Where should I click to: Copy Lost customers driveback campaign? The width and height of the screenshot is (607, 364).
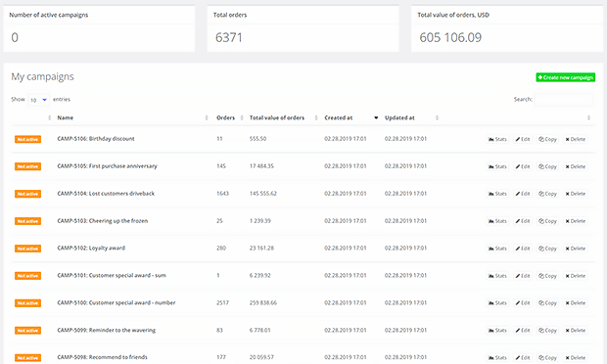547,194
